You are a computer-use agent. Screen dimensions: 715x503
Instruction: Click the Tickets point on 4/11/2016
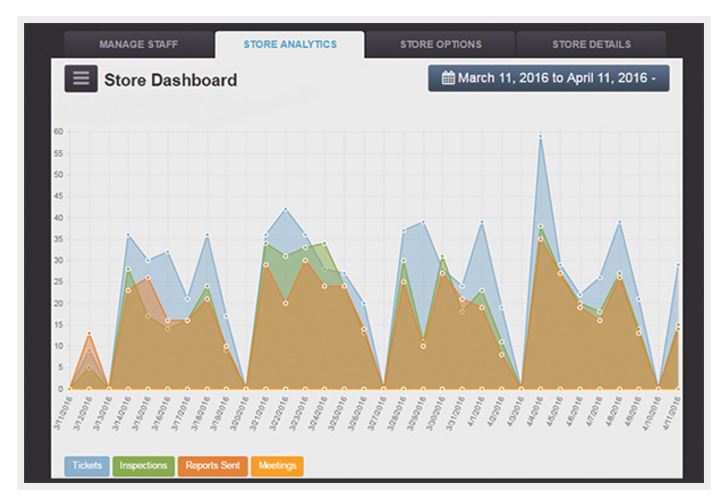(x=678, y=265)
